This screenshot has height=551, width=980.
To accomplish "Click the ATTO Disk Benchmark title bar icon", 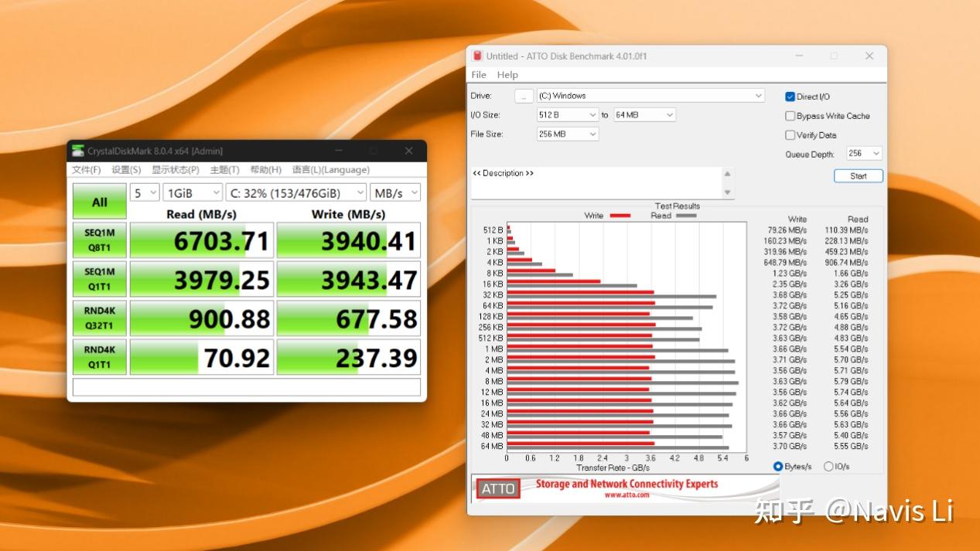I will pos(477,56).
